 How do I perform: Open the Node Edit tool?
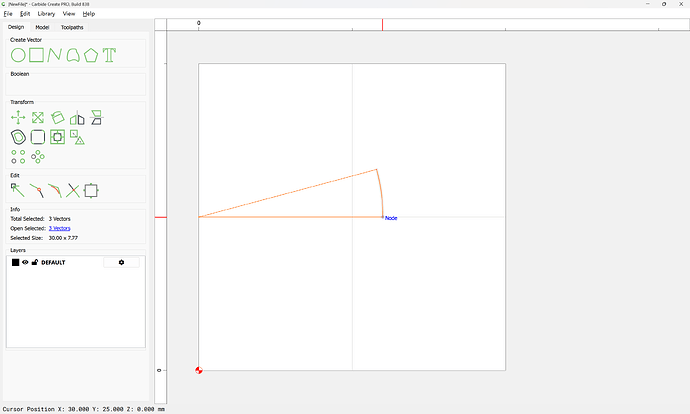18,189
